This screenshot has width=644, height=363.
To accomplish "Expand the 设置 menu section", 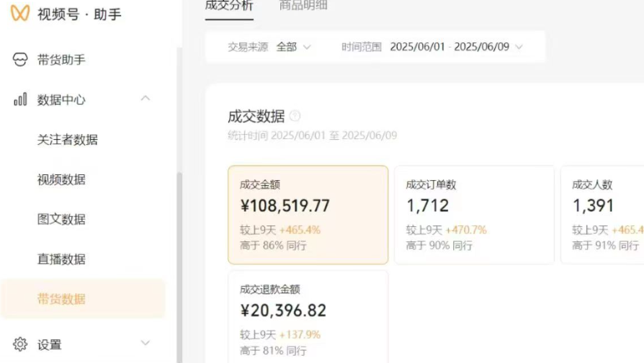I will click(146, 344).
